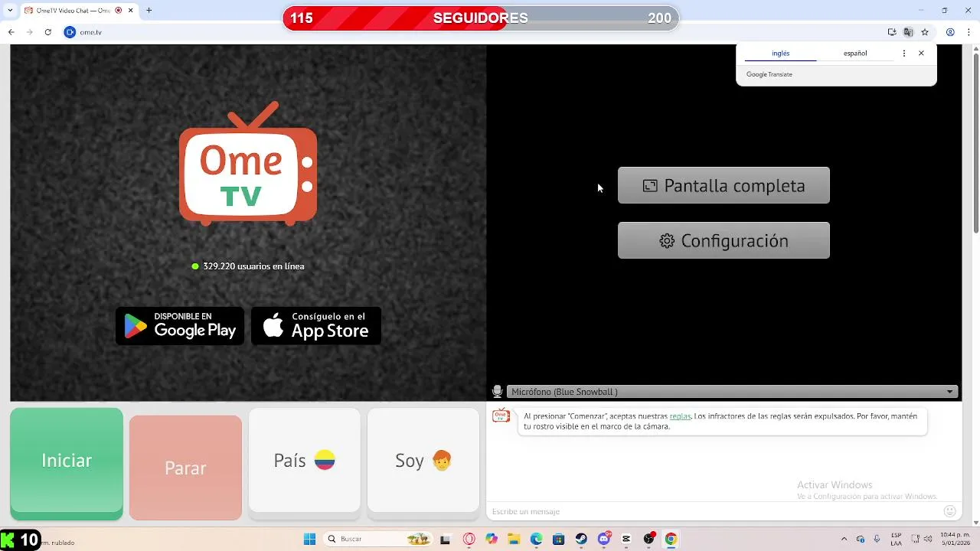The width and height of the screenshot is (980, 551).
Task: Click the taskbar Buscar search box
Action: click(x=378, y=539)
